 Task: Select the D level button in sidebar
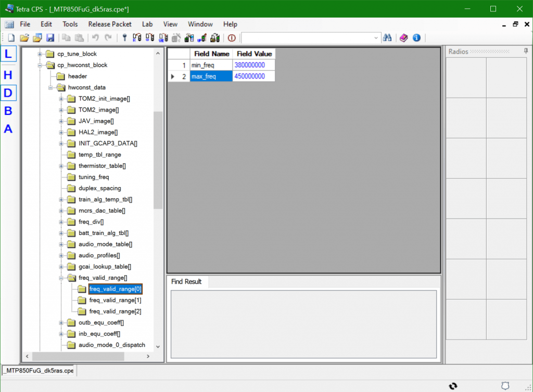click(x=8, y=93)
